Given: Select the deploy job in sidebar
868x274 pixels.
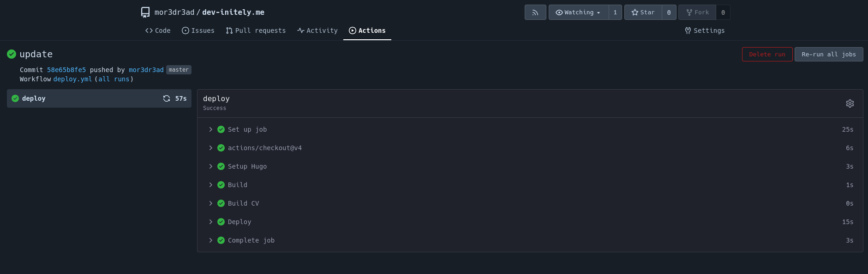Looking at the screenshot, I should [99, 98].
